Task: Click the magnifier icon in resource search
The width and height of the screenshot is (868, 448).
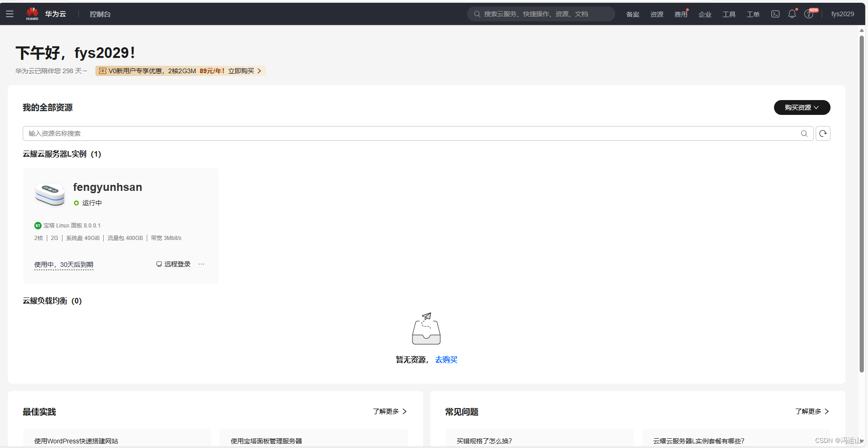Action: [804, 133]
